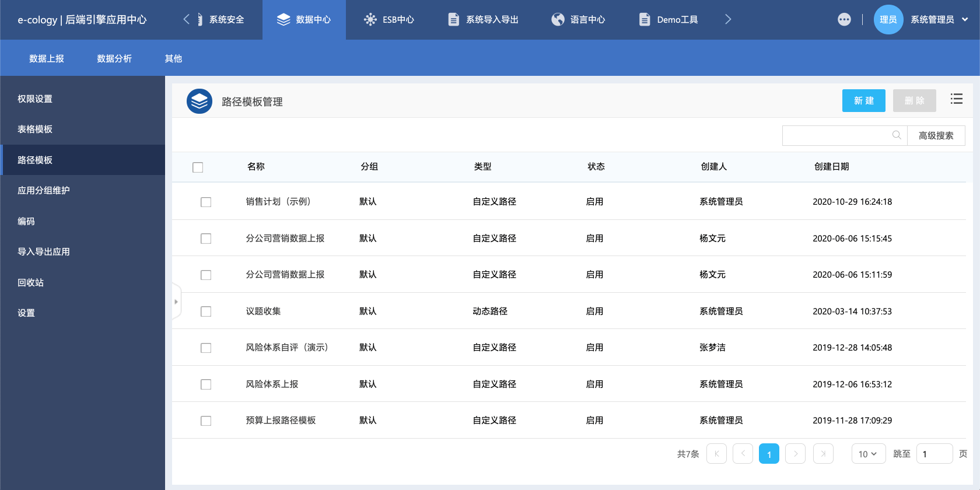Open the 风险体系上报 template name
Screen dimensions: 980x490
tap(272, 384)
